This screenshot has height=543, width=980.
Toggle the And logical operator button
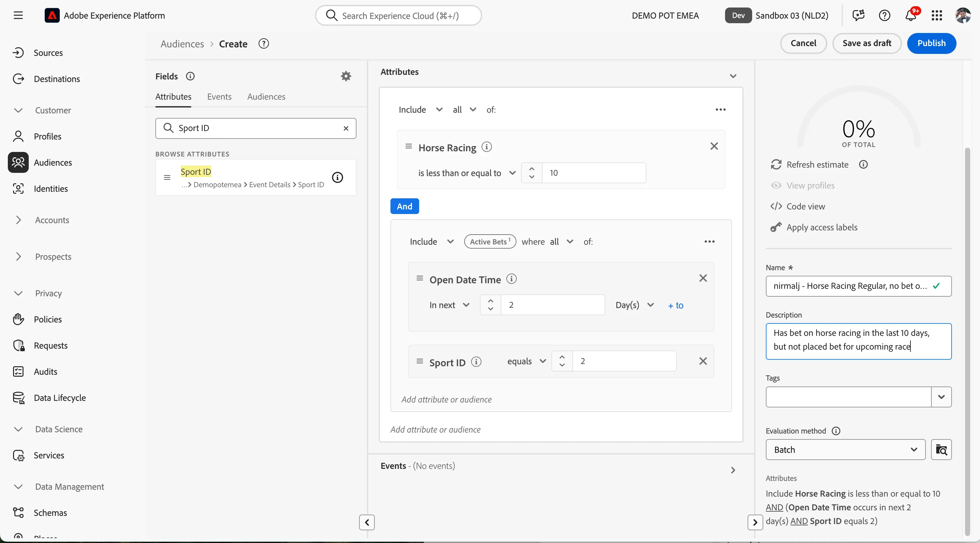(404, 206)
